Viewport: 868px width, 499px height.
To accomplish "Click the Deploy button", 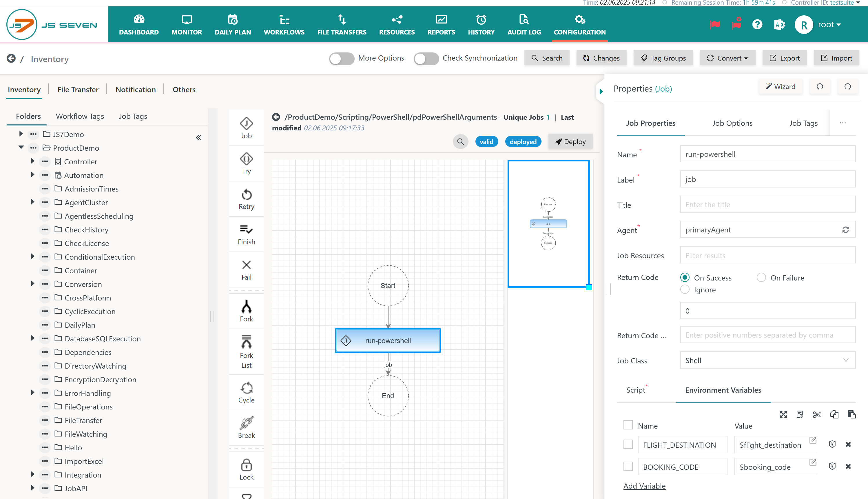I will tap(570, 141).
